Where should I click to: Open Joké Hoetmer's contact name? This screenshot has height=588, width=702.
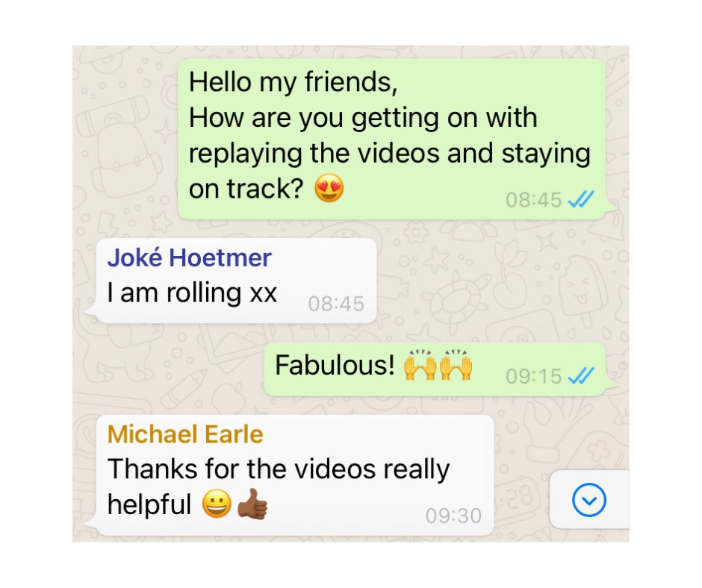[x=190, y=257]
